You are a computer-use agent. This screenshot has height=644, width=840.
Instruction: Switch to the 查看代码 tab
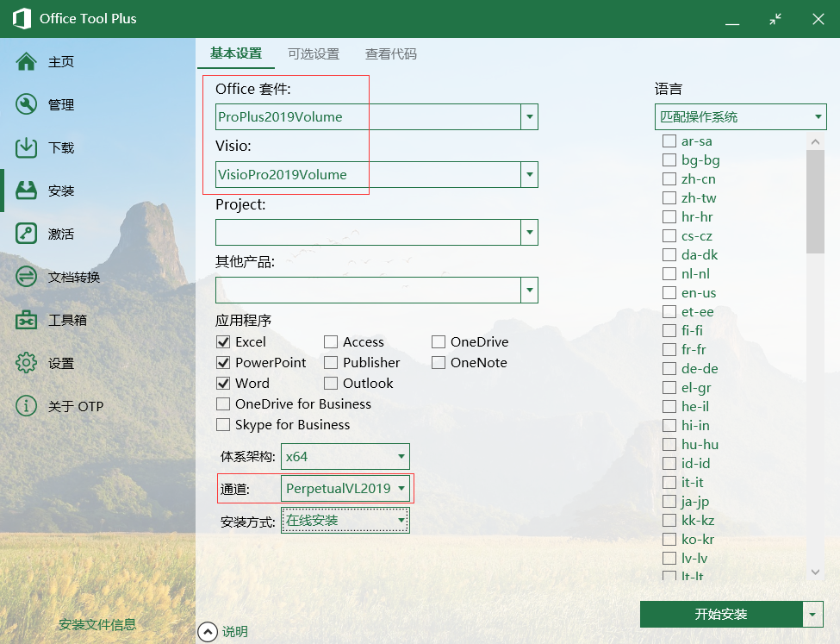pyautogui.click(x=391, y=53)
